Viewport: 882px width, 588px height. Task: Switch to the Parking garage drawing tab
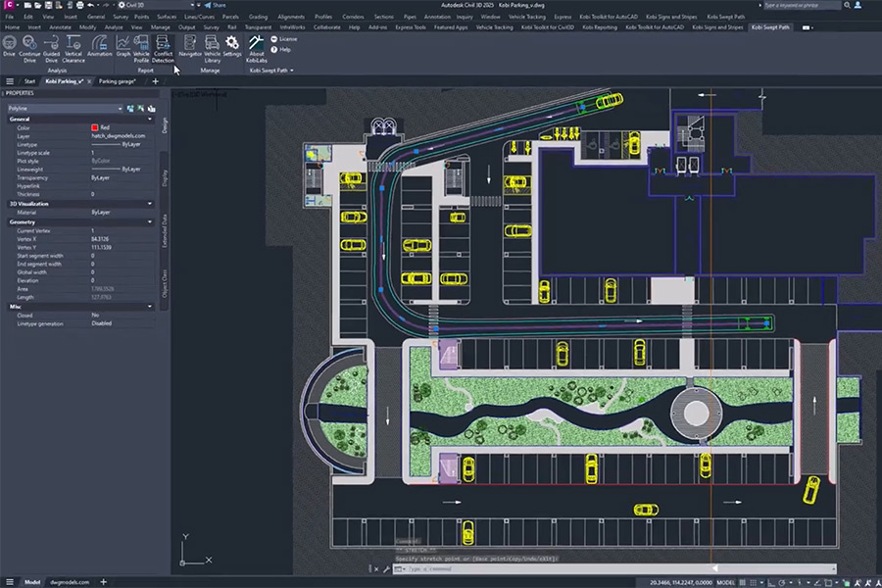(118, 81)
